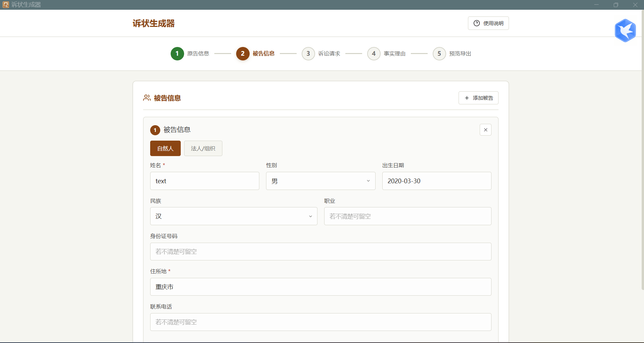Click the 添加被告 add defendant button

pyautogui.click(x=478, y=98)
